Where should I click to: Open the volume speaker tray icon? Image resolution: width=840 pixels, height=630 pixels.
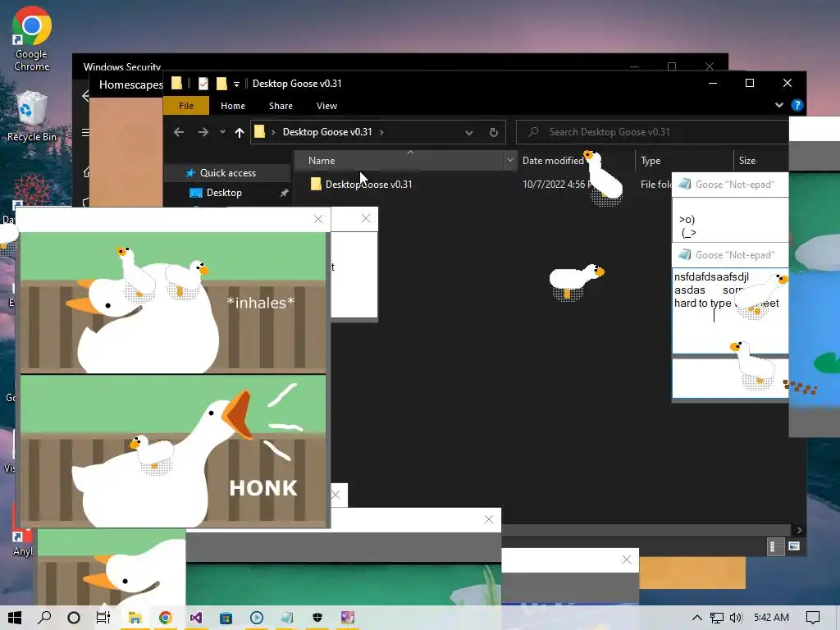pos(736,618)
